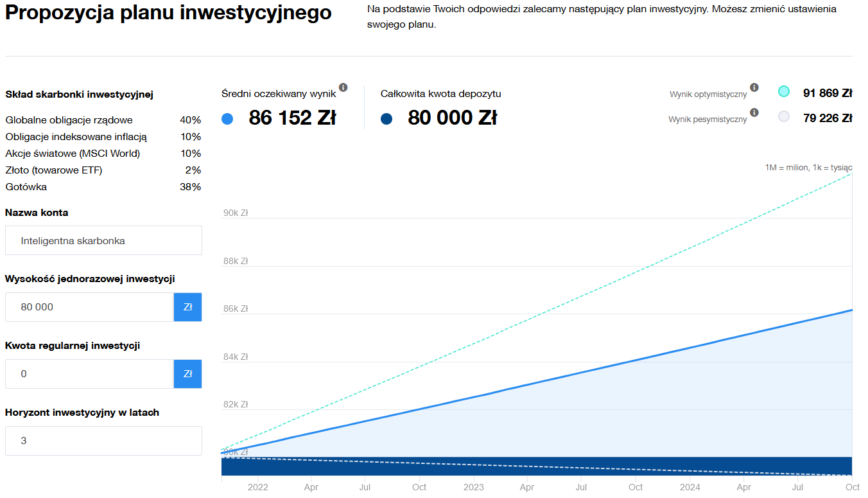Click the Gotówka allocation row

click(103, 187)
